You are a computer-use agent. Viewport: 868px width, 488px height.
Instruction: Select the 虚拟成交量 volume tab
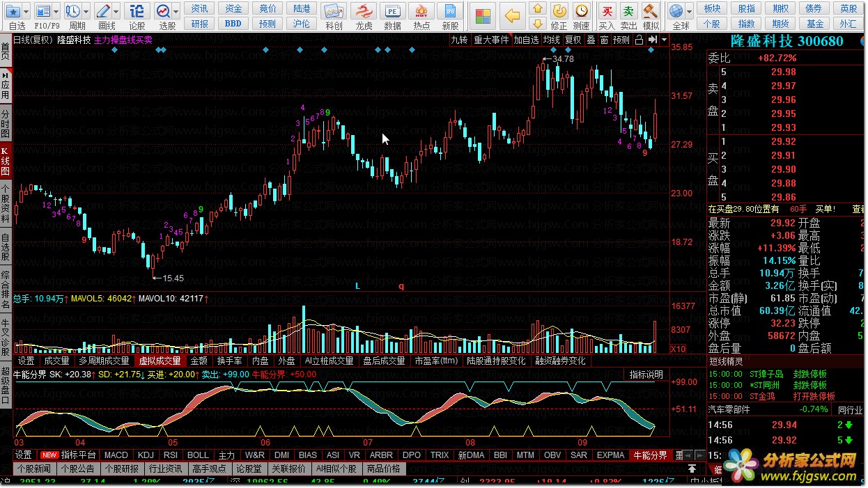tap(160, 361)
